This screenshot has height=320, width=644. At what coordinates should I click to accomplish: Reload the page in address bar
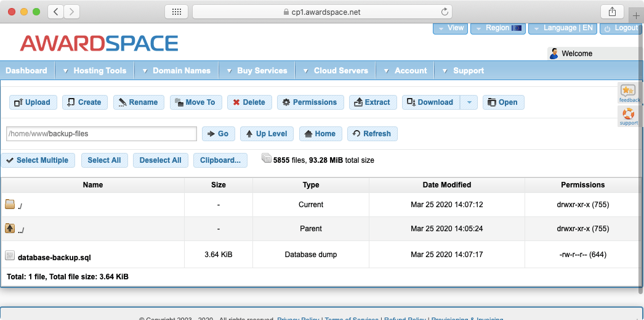[445, 12]
